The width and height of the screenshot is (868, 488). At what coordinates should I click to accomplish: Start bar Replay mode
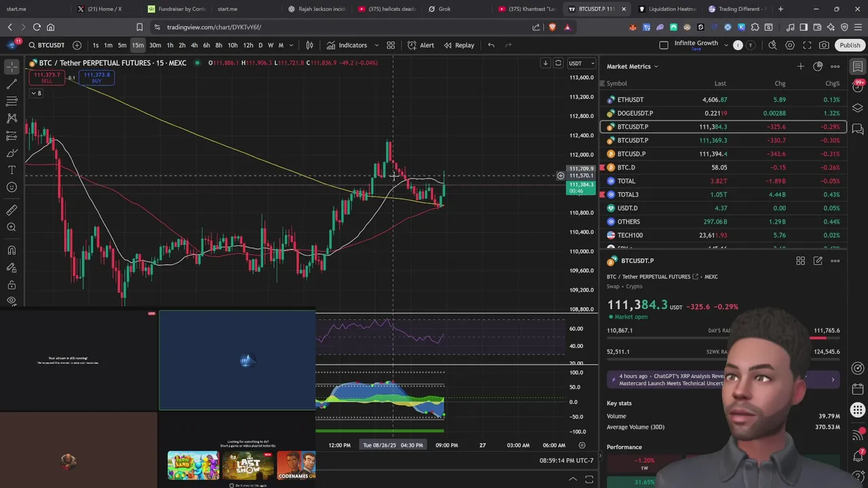[459, 45]
